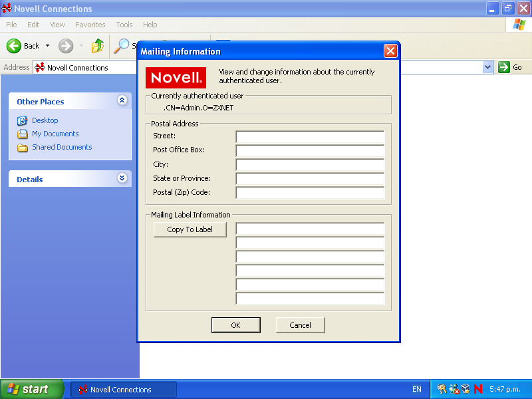The image size is (532, 399).
Task: Click the Desktop icon in Other Places
Action: pyautogui.click(x=23, y=120)
